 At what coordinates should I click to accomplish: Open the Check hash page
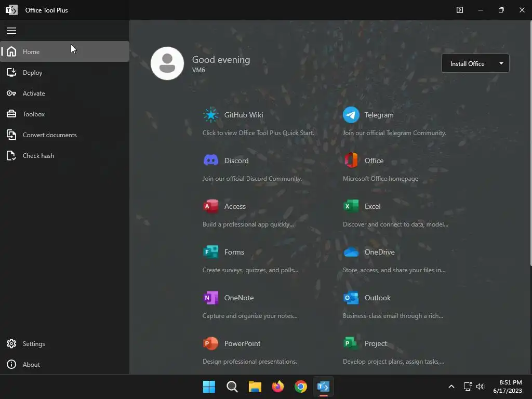(x=64, y=155)
